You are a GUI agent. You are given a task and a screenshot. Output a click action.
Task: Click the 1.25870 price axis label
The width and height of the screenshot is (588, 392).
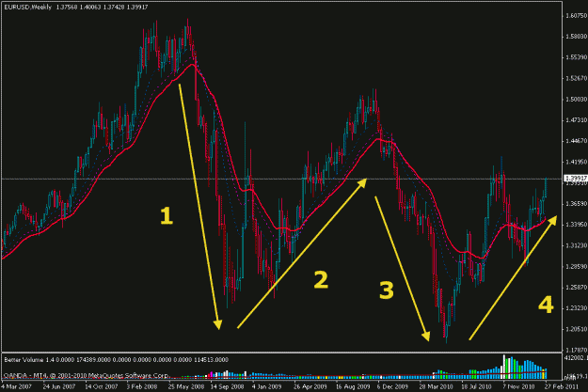(576, 288)
